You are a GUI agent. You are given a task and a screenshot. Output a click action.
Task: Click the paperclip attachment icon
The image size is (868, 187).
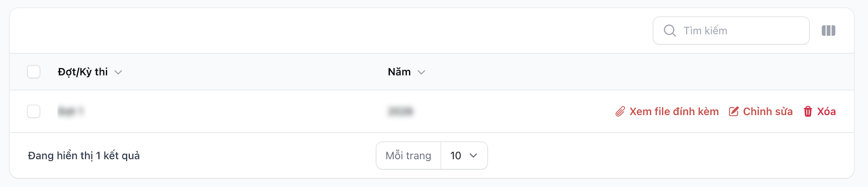[x=620, y=112]
